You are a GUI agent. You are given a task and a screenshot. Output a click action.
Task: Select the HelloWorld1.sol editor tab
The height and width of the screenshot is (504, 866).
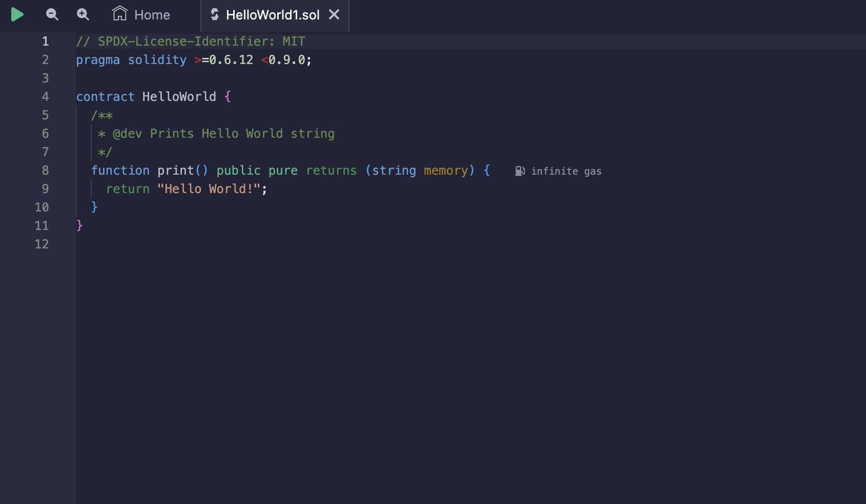(272, 15)
